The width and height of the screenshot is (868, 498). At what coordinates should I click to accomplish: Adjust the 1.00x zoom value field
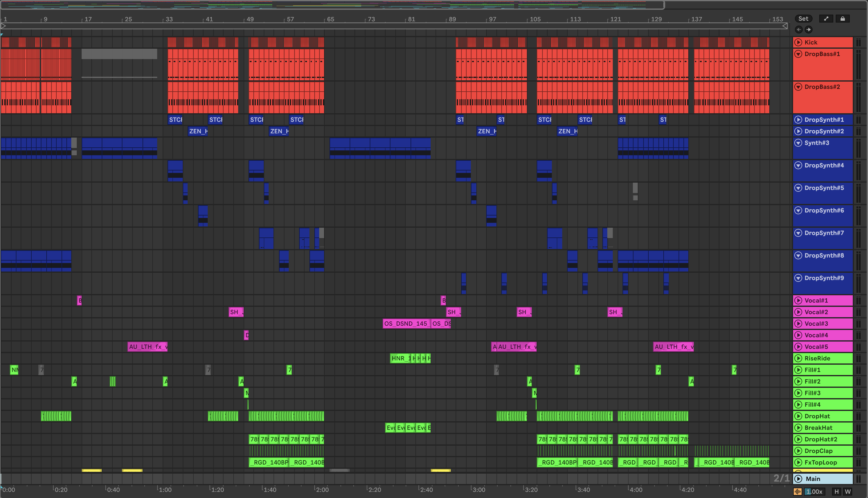pos(815,492)
